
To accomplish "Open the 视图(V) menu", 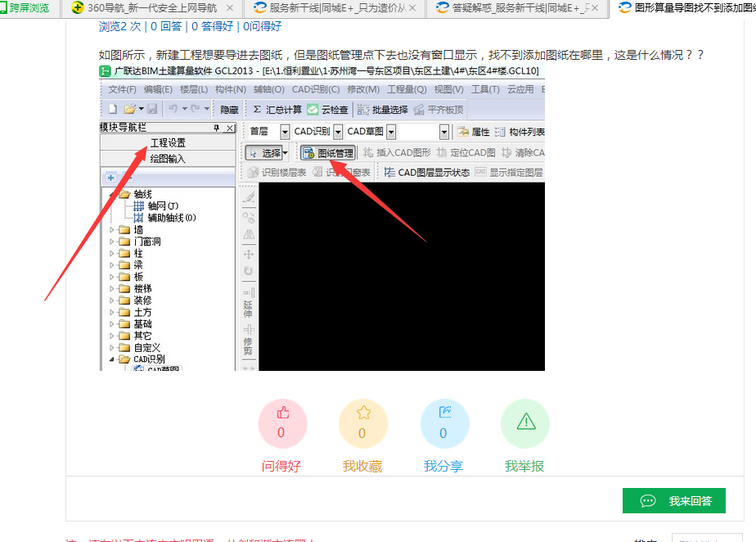I will pos(448,89).
